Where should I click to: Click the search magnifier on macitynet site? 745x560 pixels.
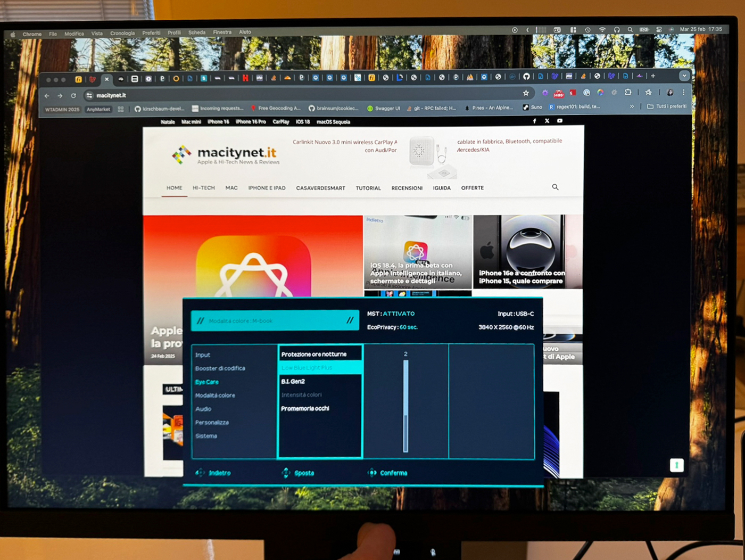click(555, 187)
